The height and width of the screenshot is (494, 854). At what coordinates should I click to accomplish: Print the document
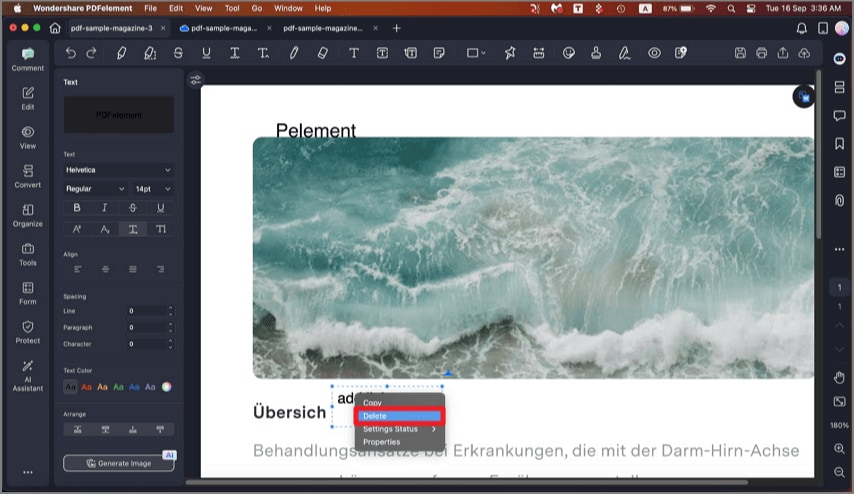(x=761, y=53)
